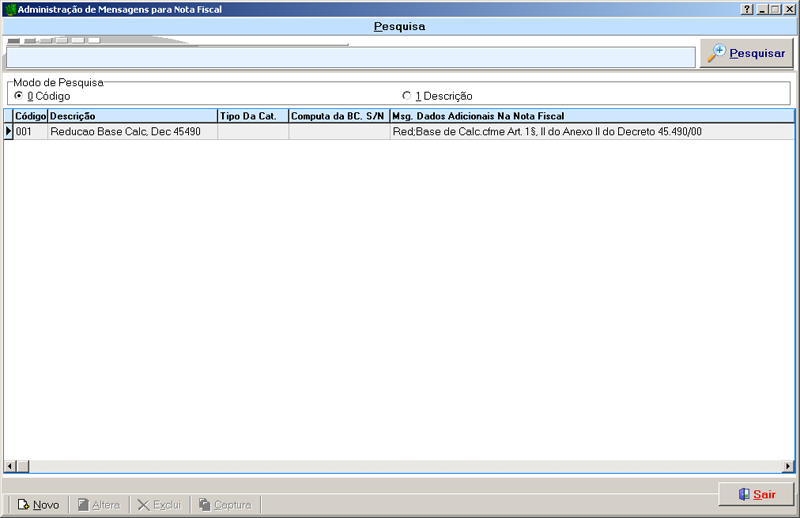The height and width of the screenshot is (518, 800).
Task: Click Msg. Dados Adicionais column header
Action: click(590, 116)
